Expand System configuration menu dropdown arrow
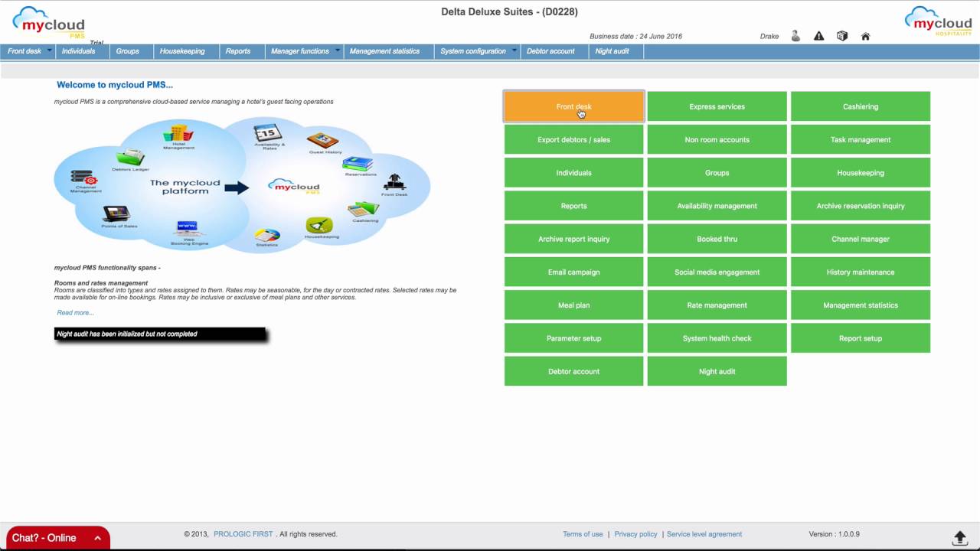 point(514,51)
